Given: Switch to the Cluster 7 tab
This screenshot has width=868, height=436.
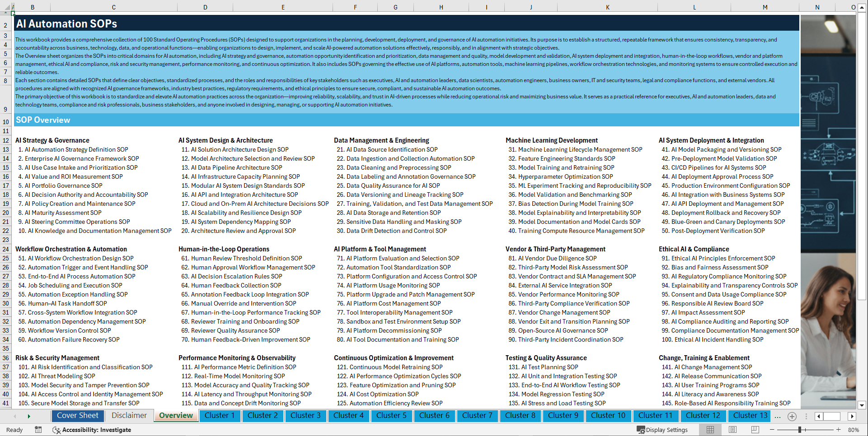Looking at the screenshot, I should coord(477,416).
